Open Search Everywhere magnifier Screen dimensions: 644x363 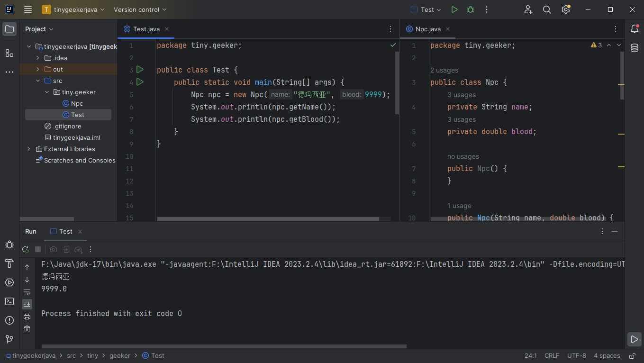(x=547, y=9)
